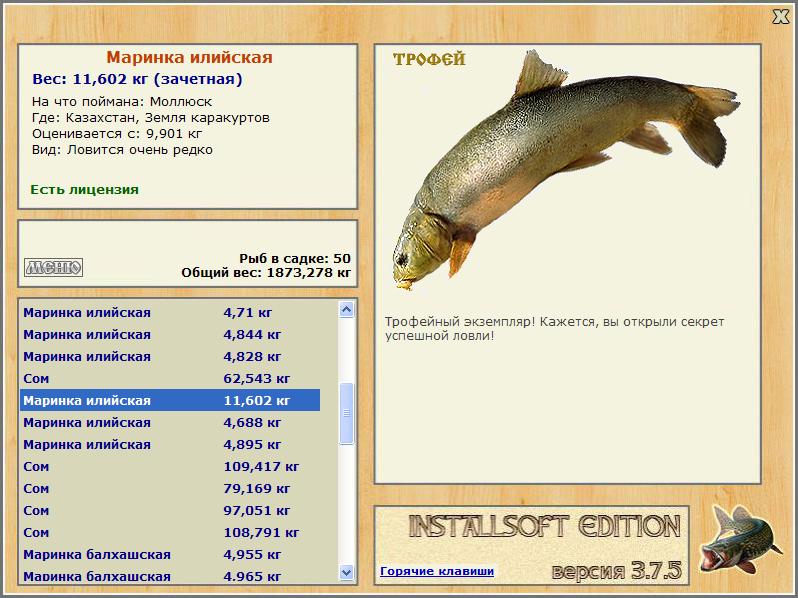Select Сом 108,791 кг row
The width and height of the screenshot is (798, 598).
[170, 533]
